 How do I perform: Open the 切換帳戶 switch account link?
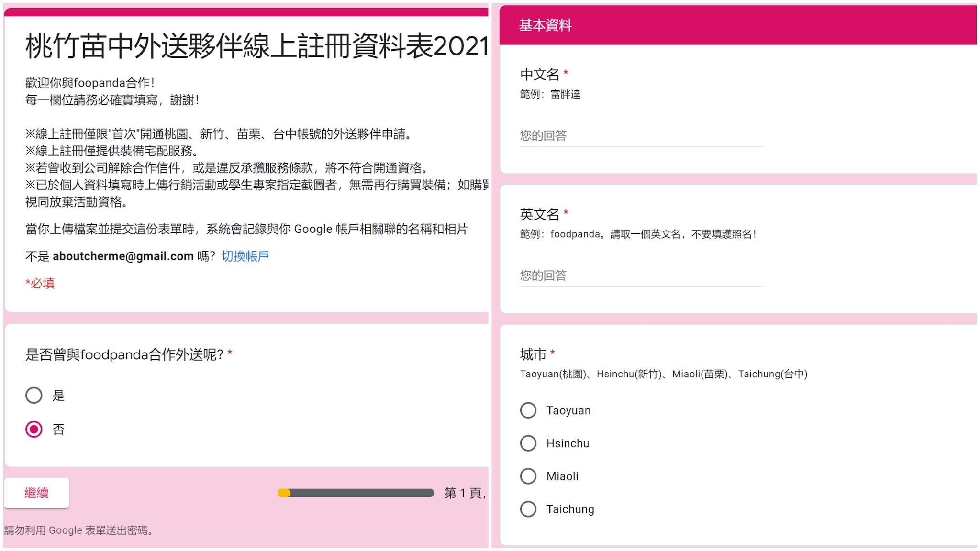point(245,256)
